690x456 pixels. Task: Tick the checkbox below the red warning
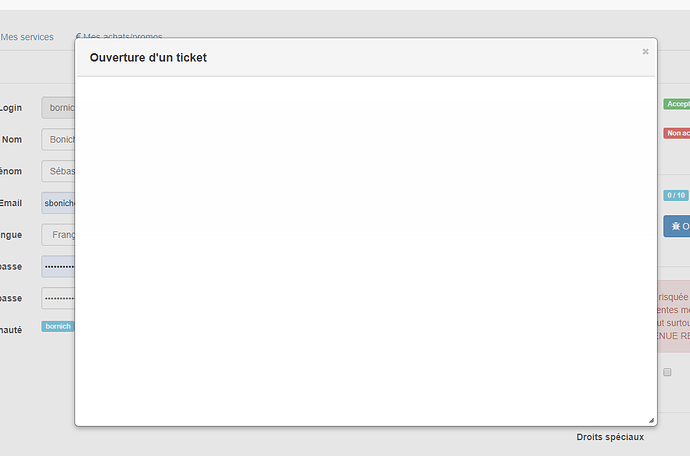click(x=667, y=372)
